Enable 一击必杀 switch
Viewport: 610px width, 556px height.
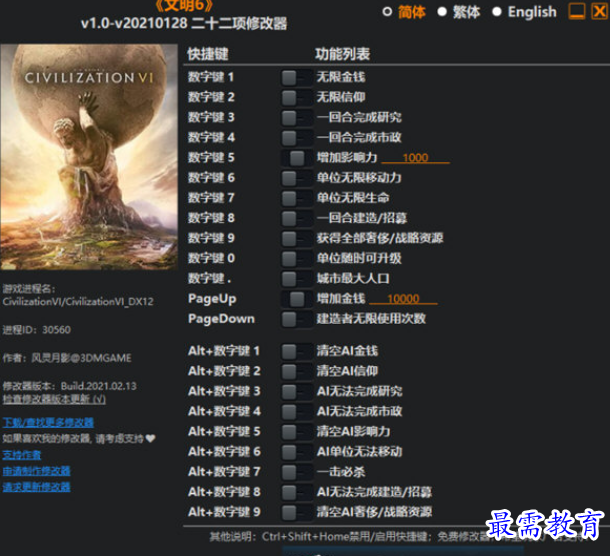[x=296, y=472]
